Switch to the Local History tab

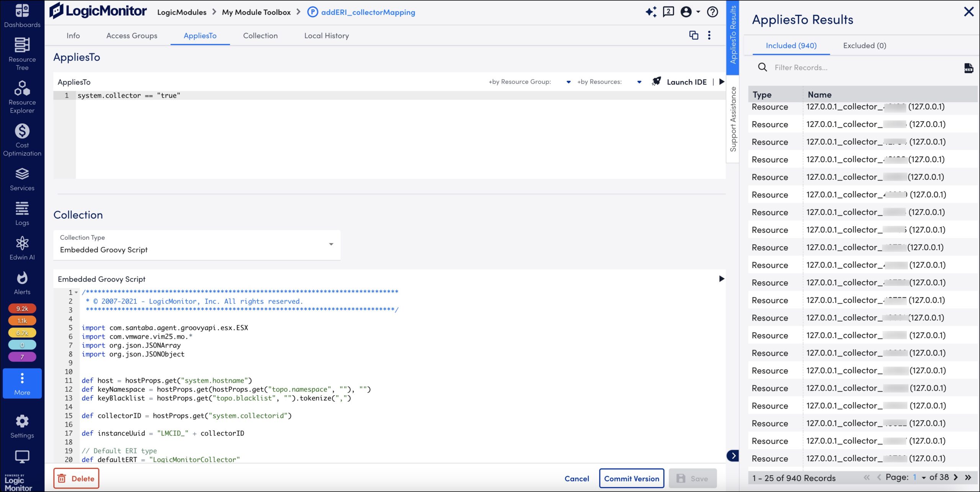(327, 36)
